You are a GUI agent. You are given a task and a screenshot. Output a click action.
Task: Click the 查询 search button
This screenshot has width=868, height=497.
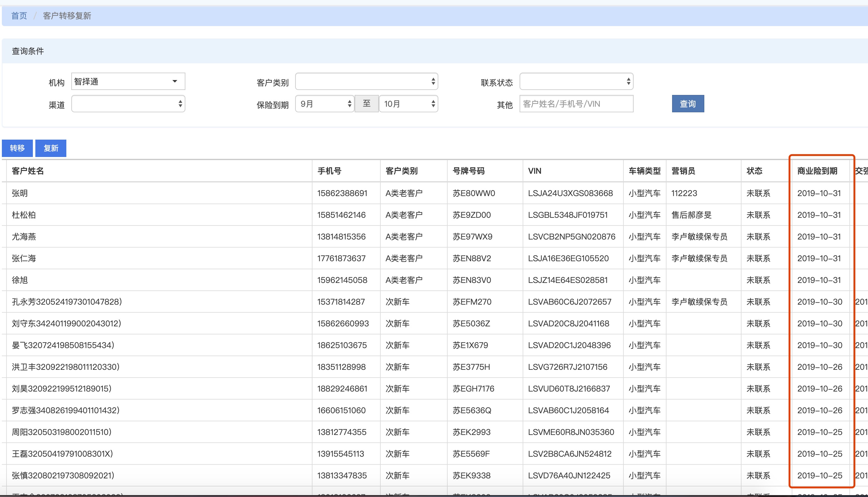point(688,104)
